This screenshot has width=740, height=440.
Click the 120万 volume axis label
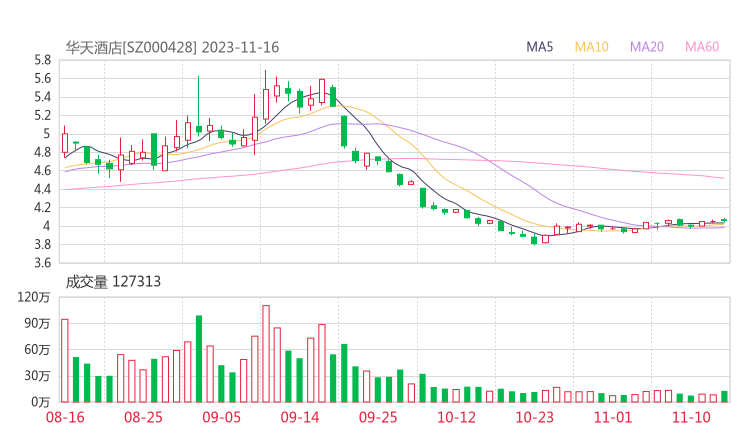34,297
